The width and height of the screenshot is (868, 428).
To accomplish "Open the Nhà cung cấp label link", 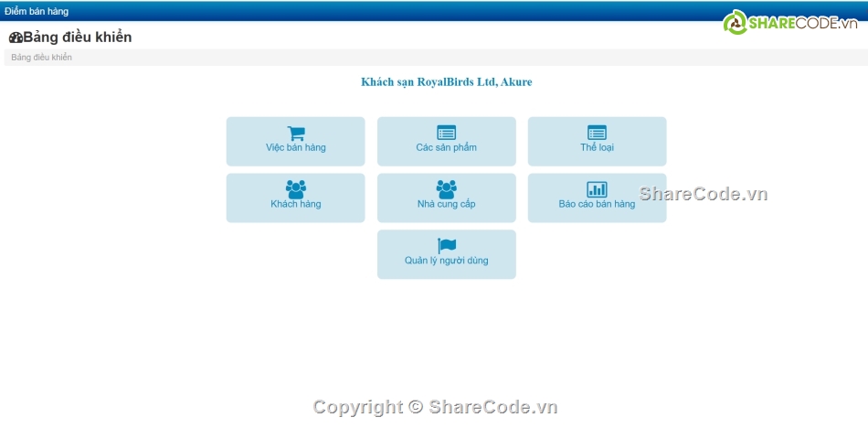I will coord(446,205).
